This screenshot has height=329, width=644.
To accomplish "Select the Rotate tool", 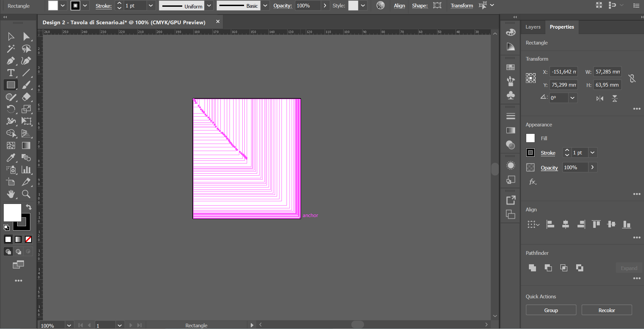I will pos(10,109).
